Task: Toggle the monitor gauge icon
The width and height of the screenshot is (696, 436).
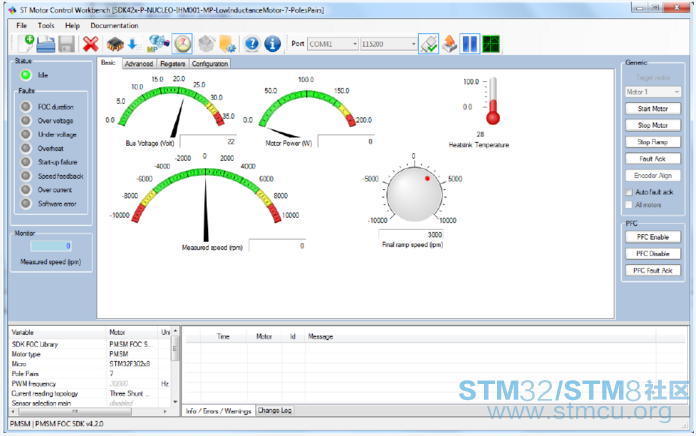Action: pos(182,44)
